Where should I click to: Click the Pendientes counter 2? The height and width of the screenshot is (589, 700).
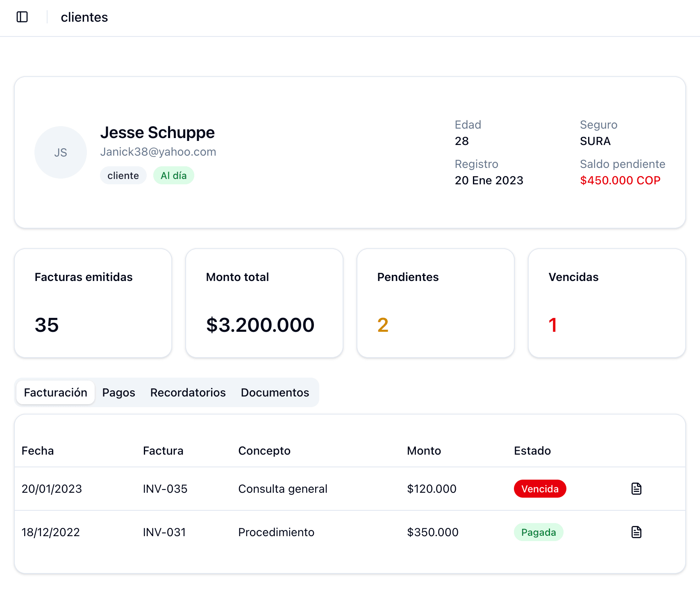pos(382,325)
